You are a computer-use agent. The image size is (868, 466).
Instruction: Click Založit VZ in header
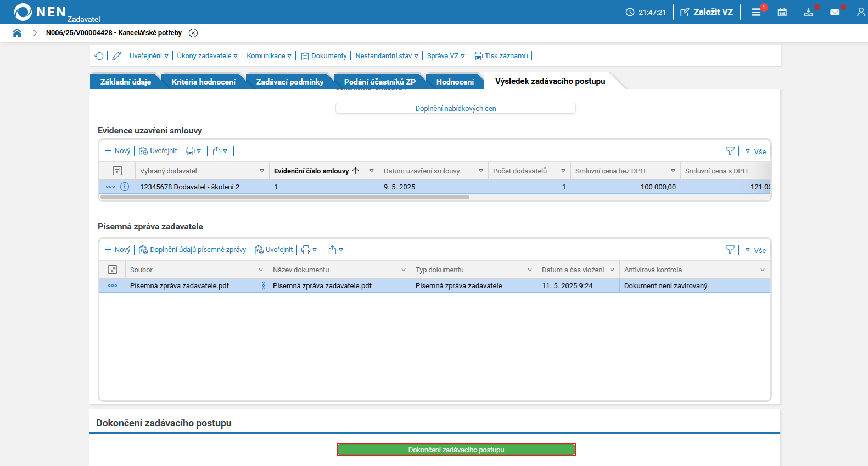[707, 12]
